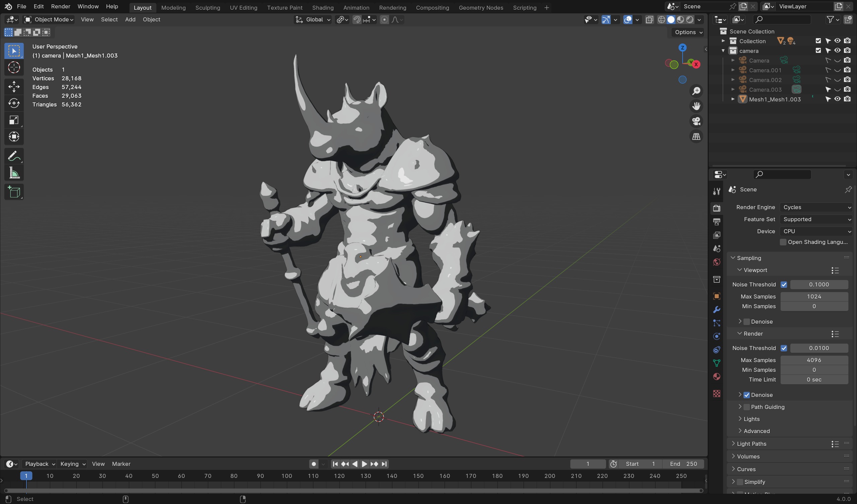Toggle X-ray display in viewport header
The image size is (857, 504).
click(x=649, y=20)
